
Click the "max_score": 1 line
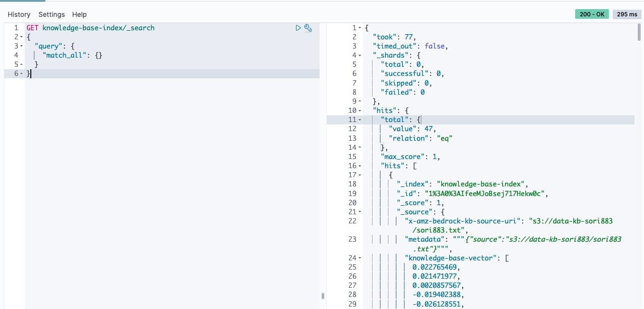point(410,157)
